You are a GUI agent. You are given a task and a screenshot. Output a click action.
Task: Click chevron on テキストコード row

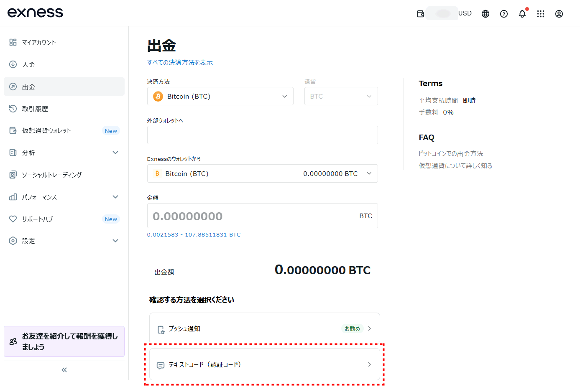[369, 364]
